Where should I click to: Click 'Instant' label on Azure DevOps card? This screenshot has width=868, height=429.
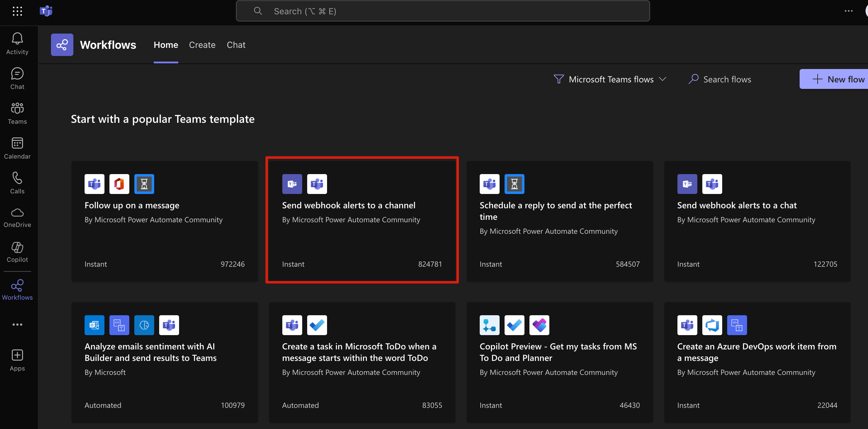pos(688,405)
